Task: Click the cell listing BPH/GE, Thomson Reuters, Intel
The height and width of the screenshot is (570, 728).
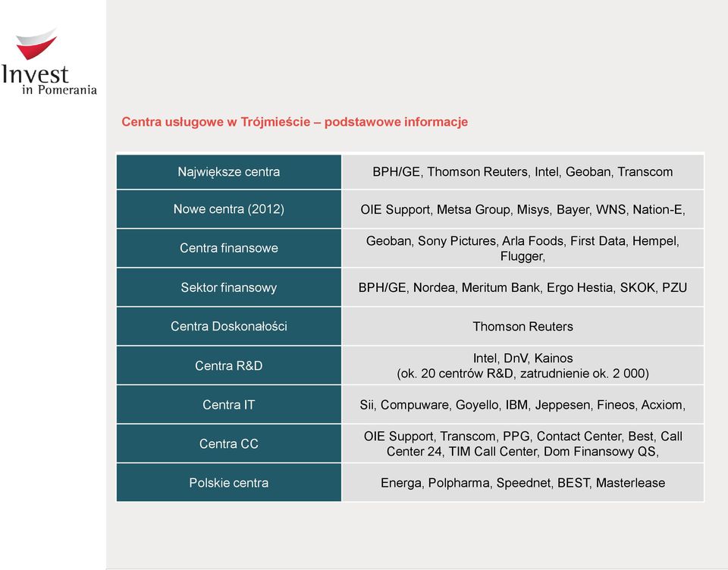Action: click(x=522, y=172)
